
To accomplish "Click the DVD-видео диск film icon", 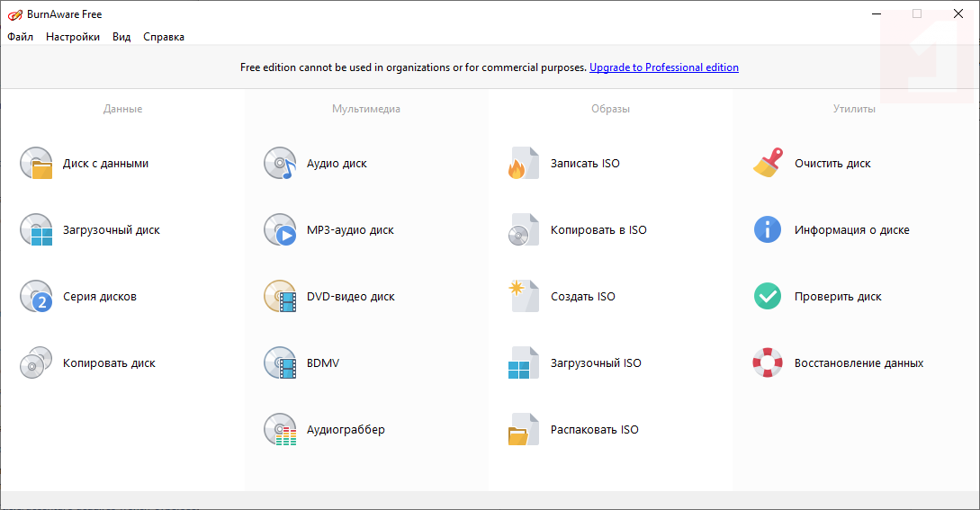I will point(280,296).
